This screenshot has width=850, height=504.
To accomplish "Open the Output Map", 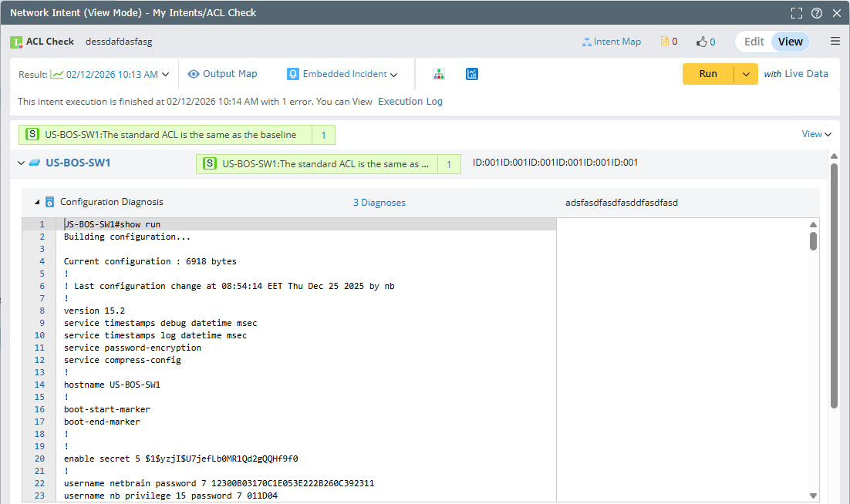I will pyautogui.click(x=222, y=74).
